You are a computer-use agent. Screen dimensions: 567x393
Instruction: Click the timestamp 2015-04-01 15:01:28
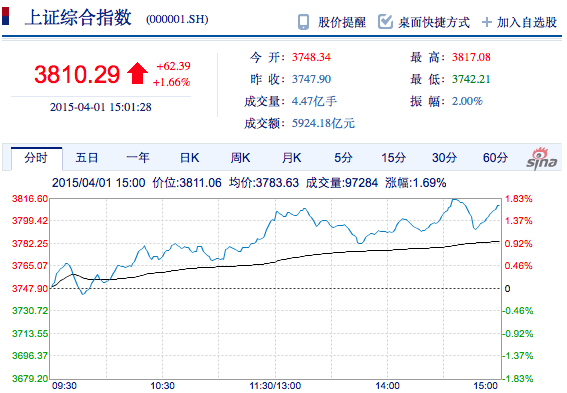[x=101, y=107]
